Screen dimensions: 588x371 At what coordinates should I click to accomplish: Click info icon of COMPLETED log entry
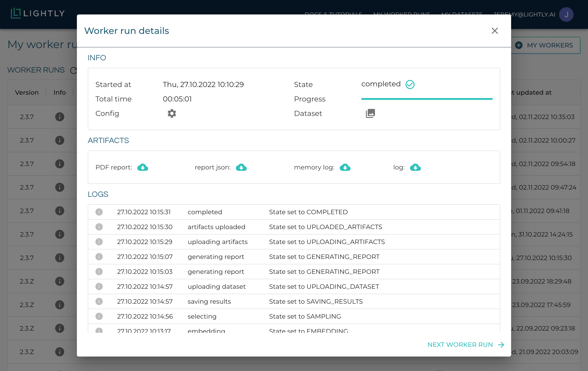[99, 212]
